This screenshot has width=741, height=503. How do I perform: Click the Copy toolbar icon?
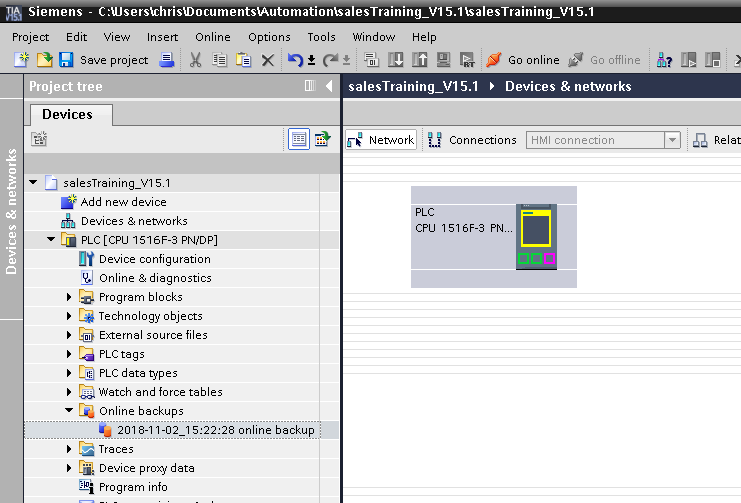(219, 60)
